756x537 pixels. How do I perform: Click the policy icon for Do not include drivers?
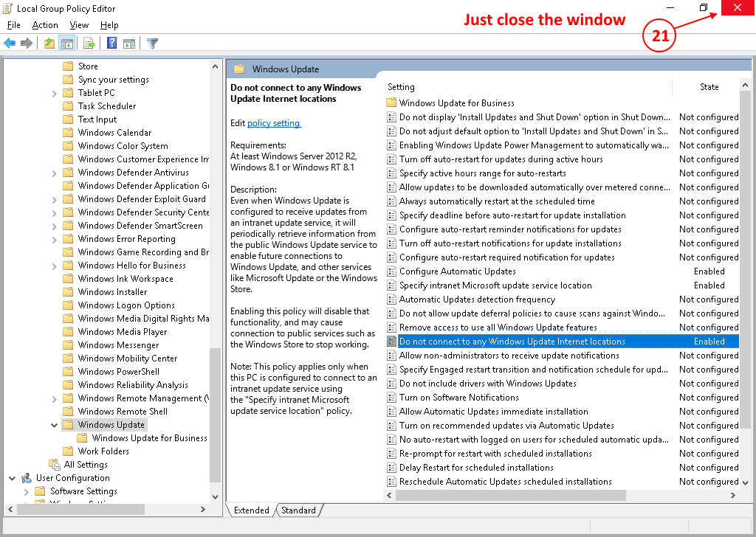pyautogui.click(x=391, y=384)
